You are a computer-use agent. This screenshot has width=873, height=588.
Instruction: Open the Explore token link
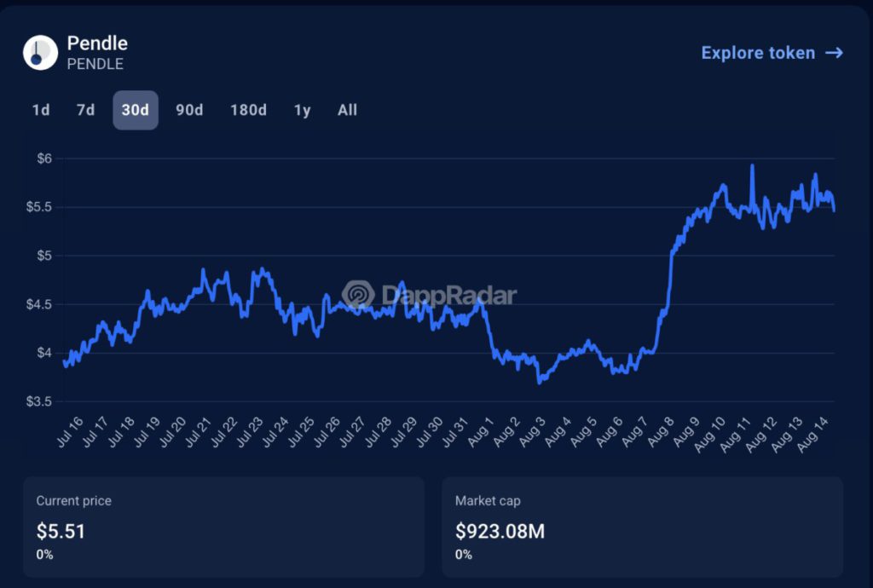pyautogui.click(x=758, y=53)
